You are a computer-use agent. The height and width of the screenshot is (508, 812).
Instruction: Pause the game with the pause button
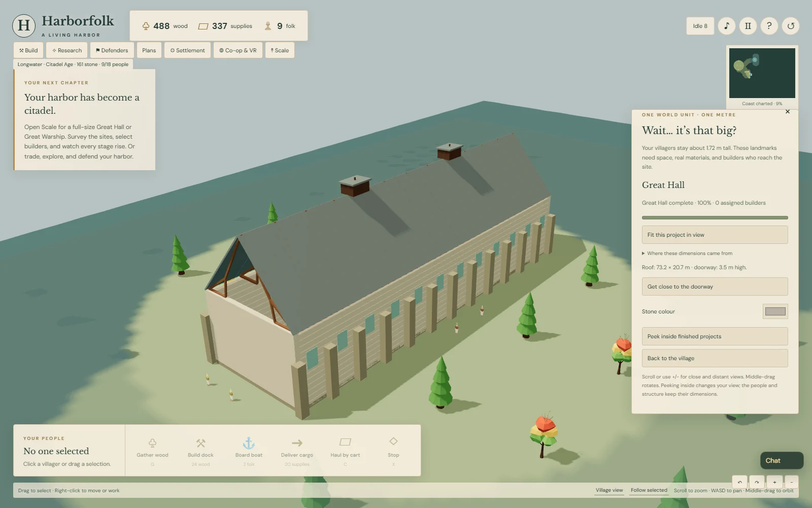click(748, 26)
